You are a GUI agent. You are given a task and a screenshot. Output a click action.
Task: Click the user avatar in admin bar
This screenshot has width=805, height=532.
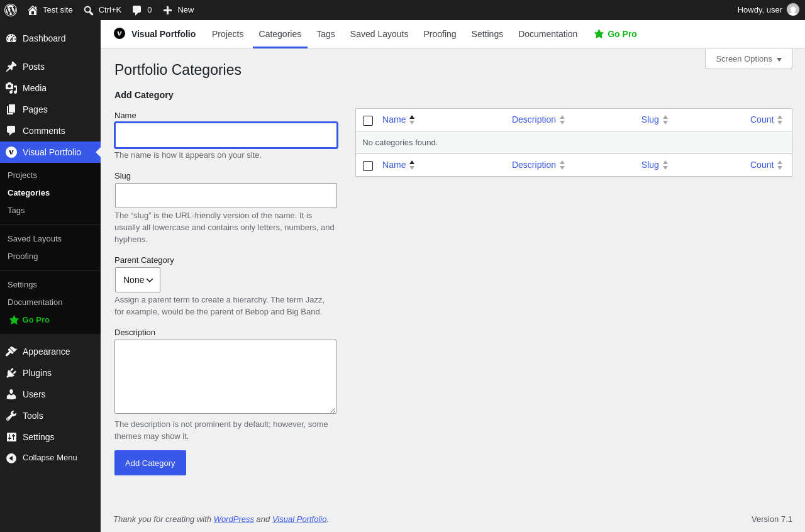[793, 9]
